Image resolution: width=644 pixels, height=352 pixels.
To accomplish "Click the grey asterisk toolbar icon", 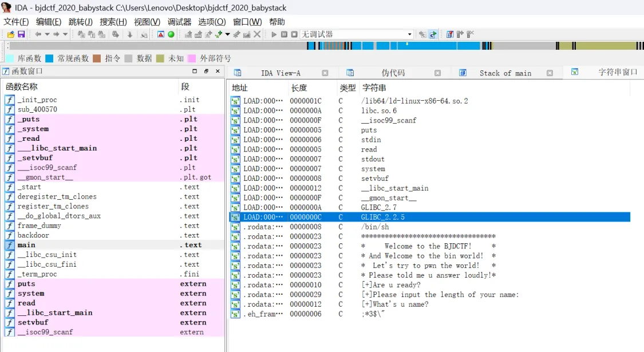I will 236,34.
